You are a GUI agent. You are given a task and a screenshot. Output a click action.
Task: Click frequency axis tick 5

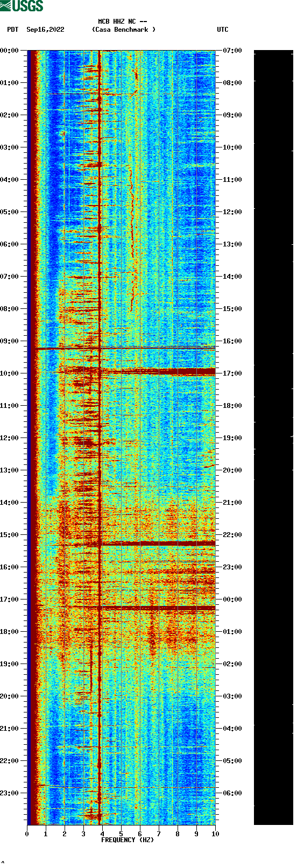click(x=121, y=834)
